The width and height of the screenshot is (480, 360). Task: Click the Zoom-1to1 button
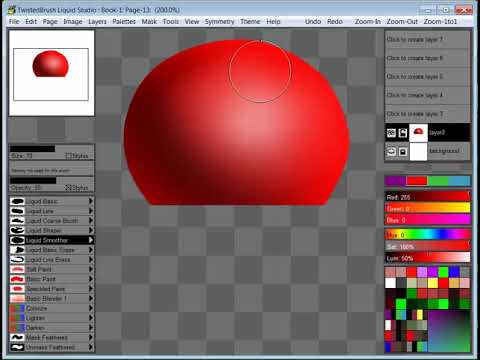(440, 22)
